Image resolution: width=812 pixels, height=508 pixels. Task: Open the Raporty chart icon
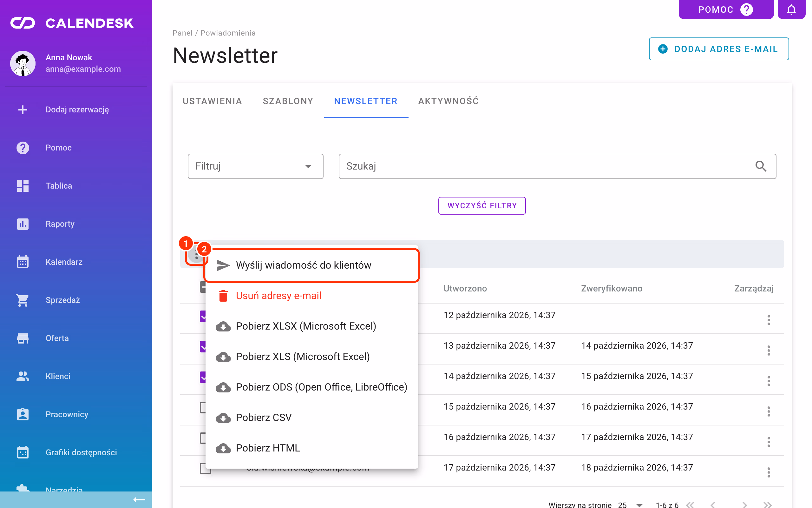tap(23, 224)
